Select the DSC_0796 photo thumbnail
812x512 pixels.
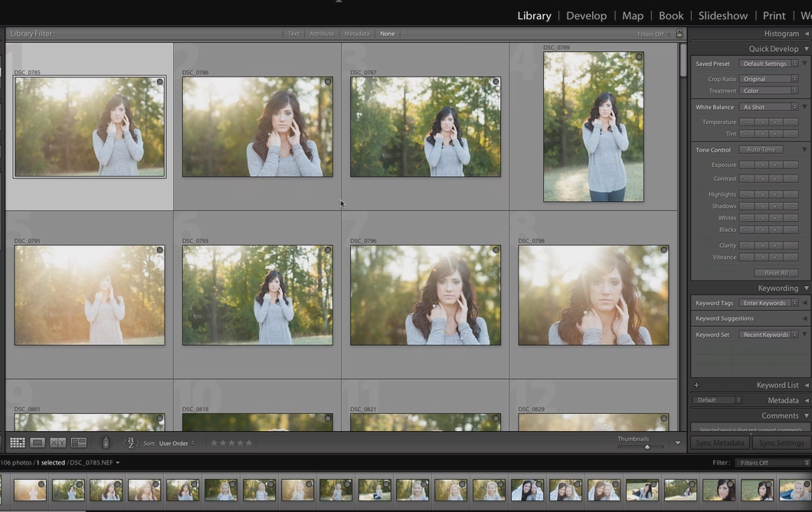[x=425, y=295]
